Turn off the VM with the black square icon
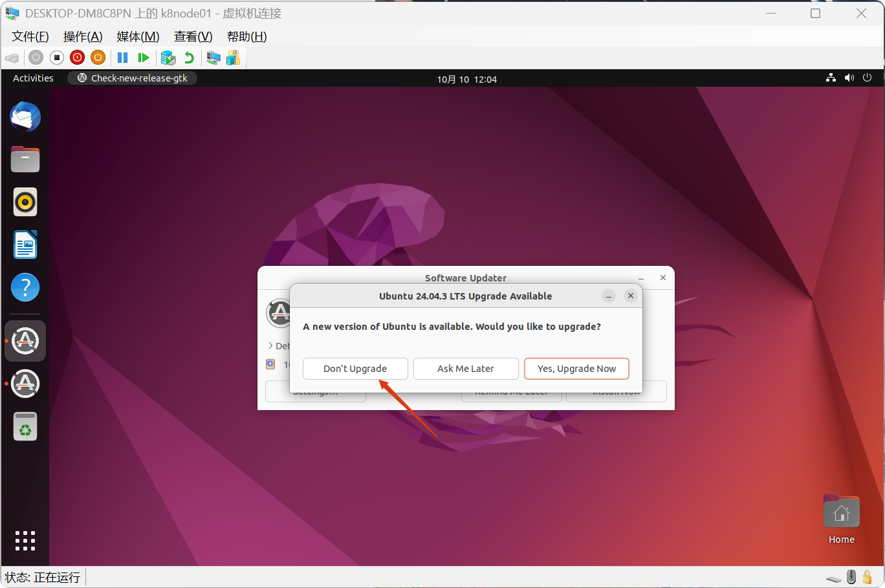The width and height of the screenshot is (885, 588). (x=57, y=58)
